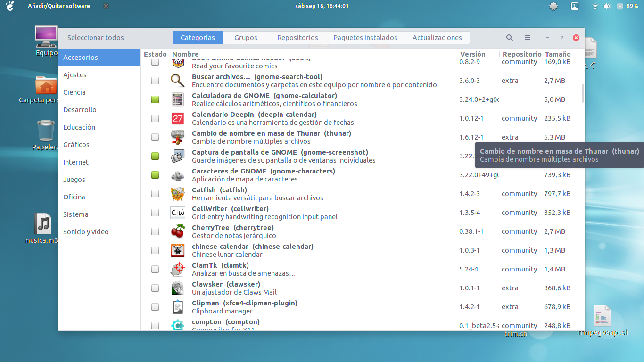
Task: Open musica.m3u file on desktop
Action: 43,224
